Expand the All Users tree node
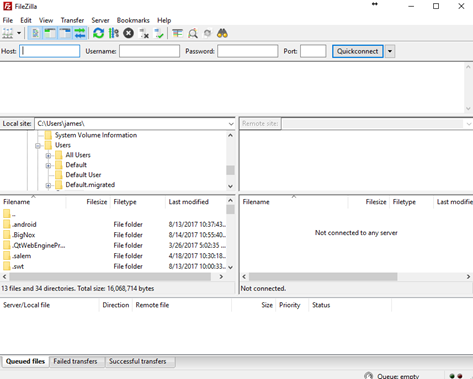This screenshot has height=379, width=473. [x=48, y=156]
